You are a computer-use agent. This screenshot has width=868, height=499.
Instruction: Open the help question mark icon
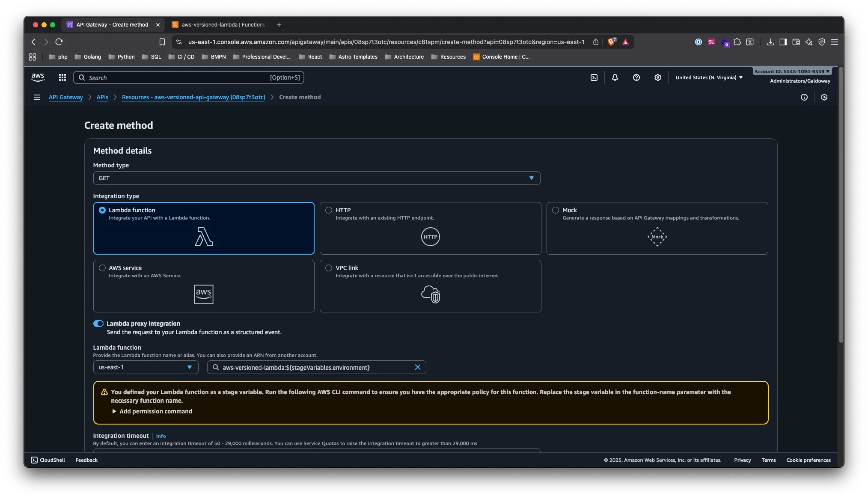[636, 77]
